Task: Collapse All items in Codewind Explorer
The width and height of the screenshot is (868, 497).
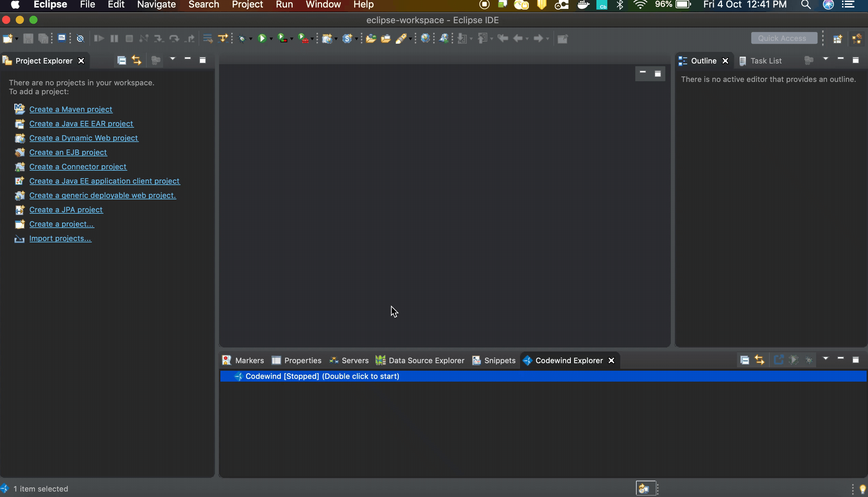Action: (x=744, y=359)
